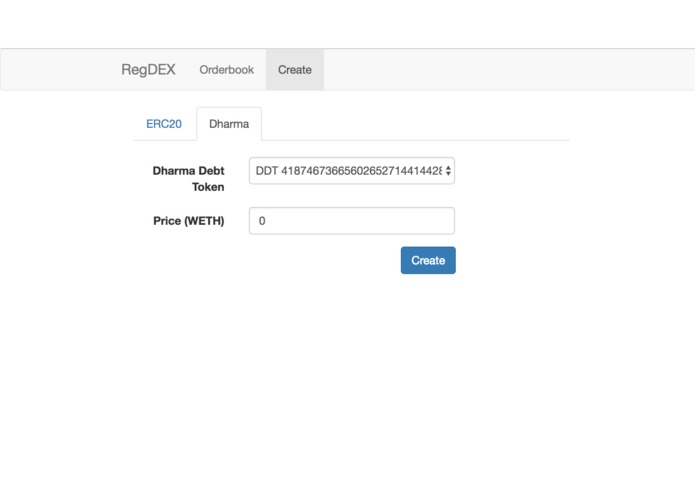The width and height of the screenshot is (695, 494).
Task: Open the Dharma Debt Token dropdown
Action: tap(352, 171)
